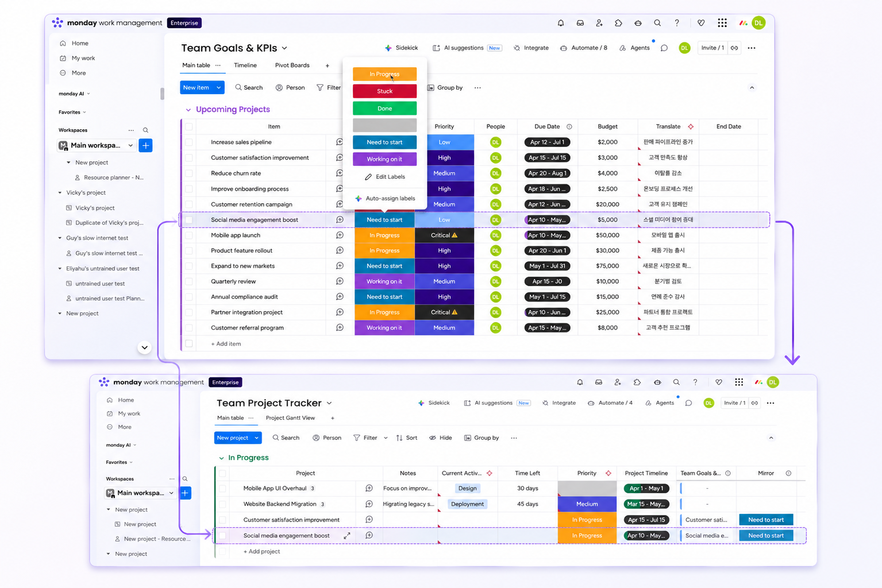This screenshot has width=882, height=588.
Task: Open updates for Increase sales pipeline row
Action: coord(340,142)
